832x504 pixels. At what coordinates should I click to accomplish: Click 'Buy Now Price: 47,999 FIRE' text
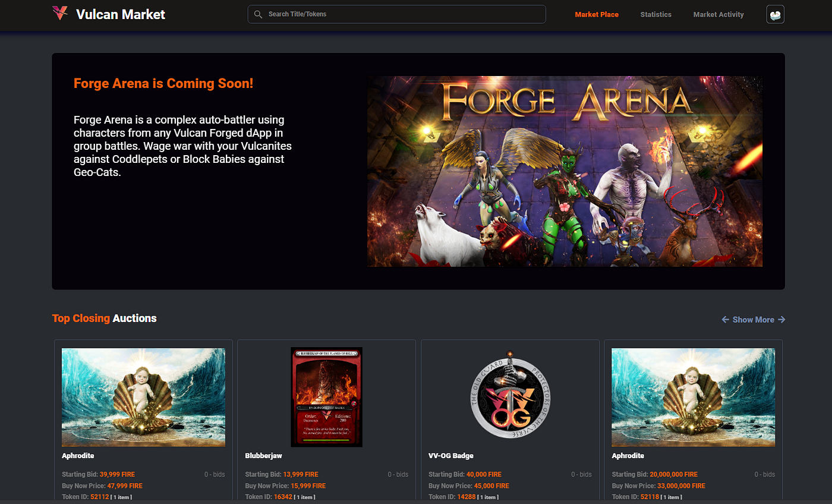tap(102, 486)
